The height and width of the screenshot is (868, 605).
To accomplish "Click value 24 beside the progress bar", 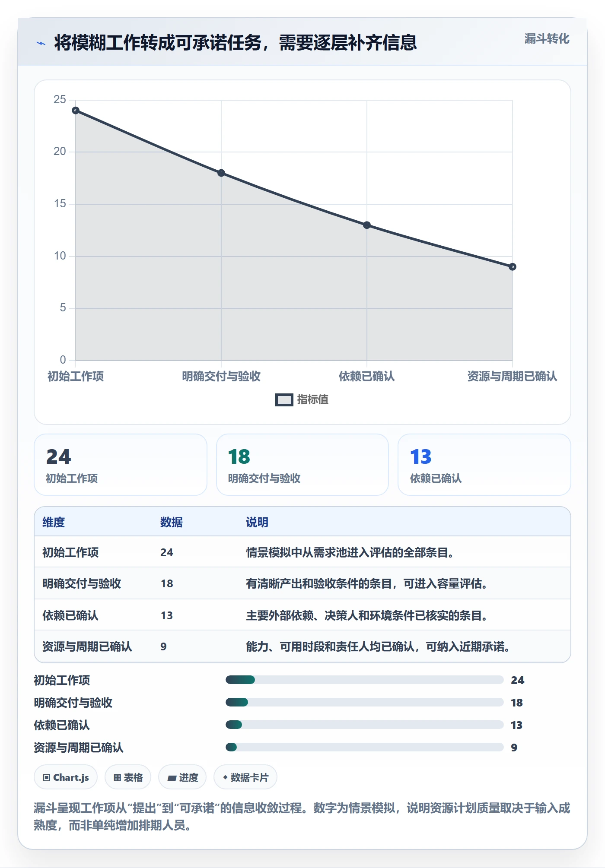I will (517, 680).
